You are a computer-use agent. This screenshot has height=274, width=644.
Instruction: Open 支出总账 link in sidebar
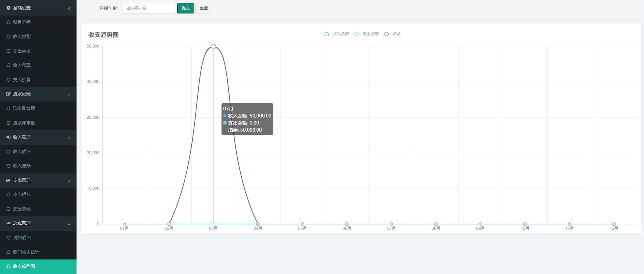coord(38,209)
